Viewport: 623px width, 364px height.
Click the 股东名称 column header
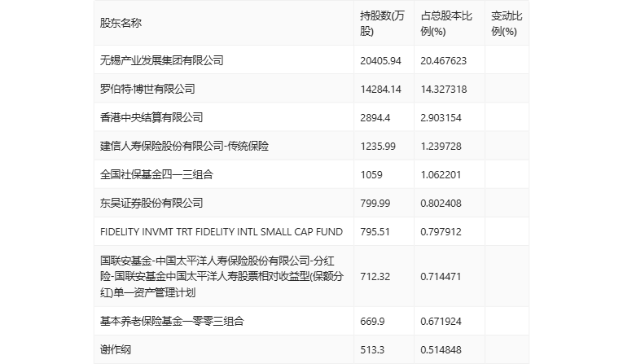pyautogui.click(x=121, y=23)
